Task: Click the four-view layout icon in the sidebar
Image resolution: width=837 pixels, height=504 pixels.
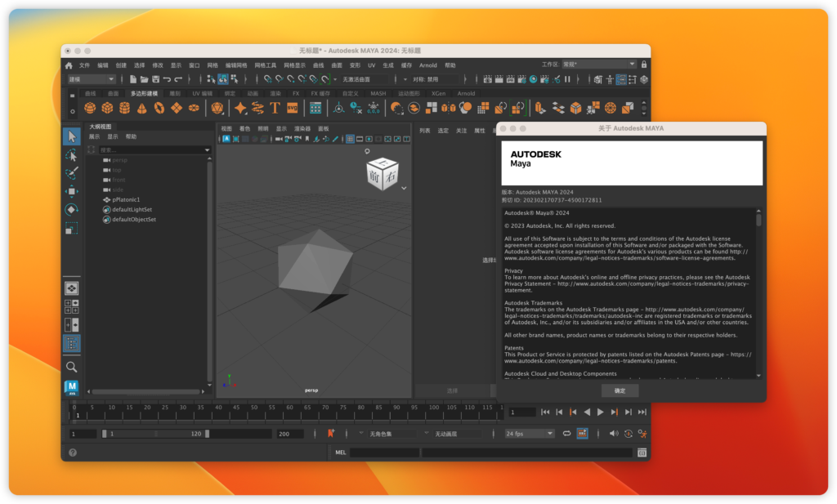Action: [x=72, y=305]
